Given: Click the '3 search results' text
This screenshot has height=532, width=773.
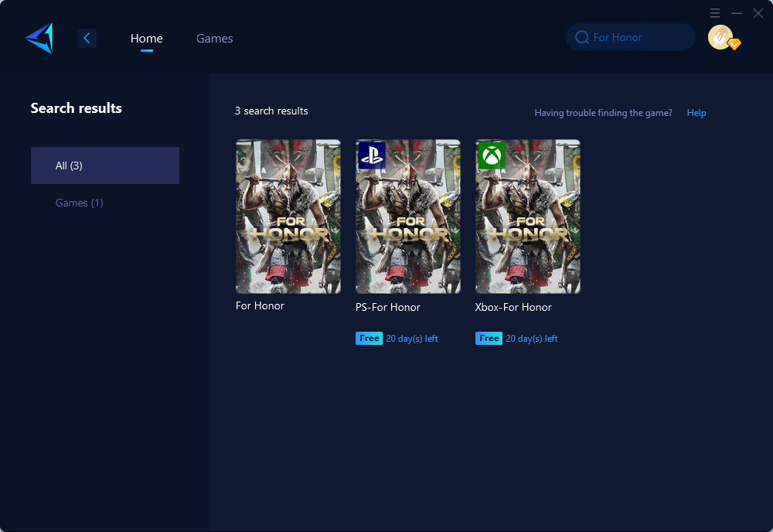Looking at the screenshot, I should pyautogui.click(x=271, y=111).
